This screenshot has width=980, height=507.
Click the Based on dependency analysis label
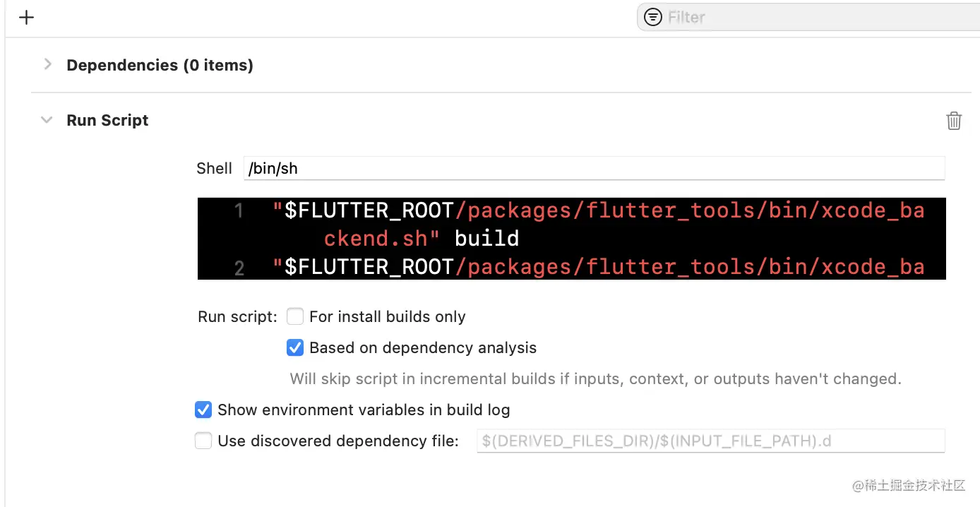coord(423,347)
